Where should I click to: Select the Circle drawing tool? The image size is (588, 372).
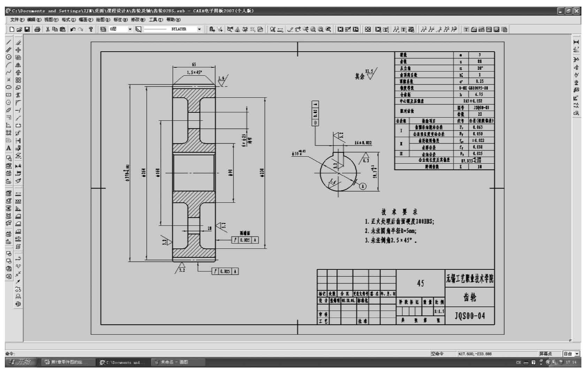coord(9,57)
